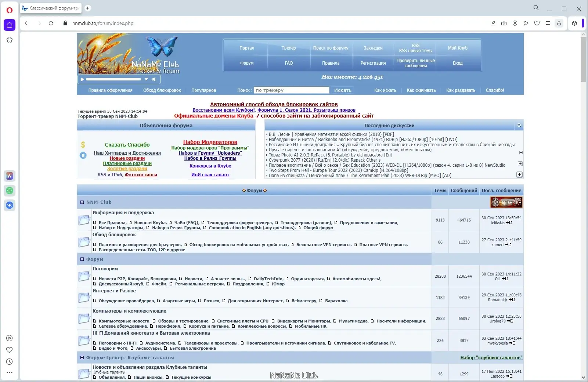Screen dimensions: 588x382
Task: Open Поговорим forum section
Action: (x=105, y=269)
